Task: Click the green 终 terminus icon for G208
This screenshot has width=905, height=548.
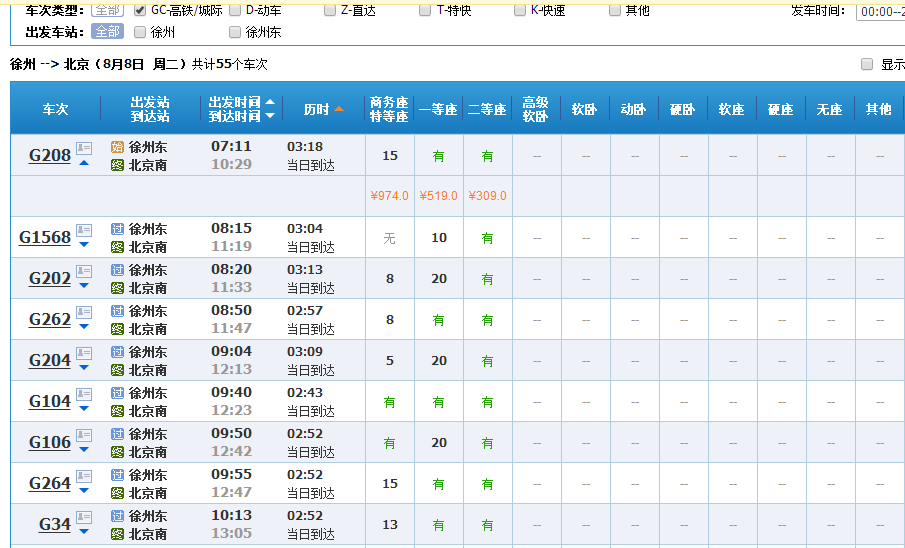Action: pyautogui.click(x=117, y=166)
